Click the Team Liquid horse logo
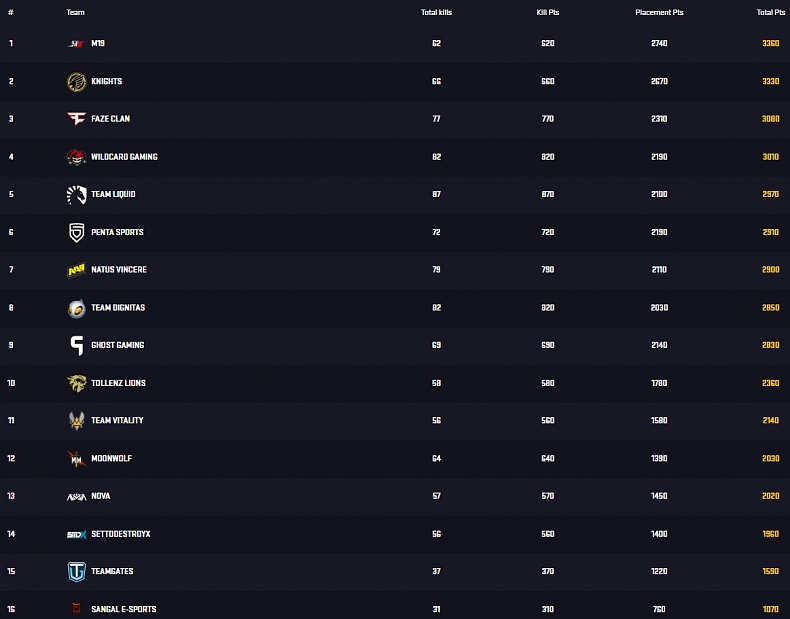The image size is (790, 619). [76, 195]
